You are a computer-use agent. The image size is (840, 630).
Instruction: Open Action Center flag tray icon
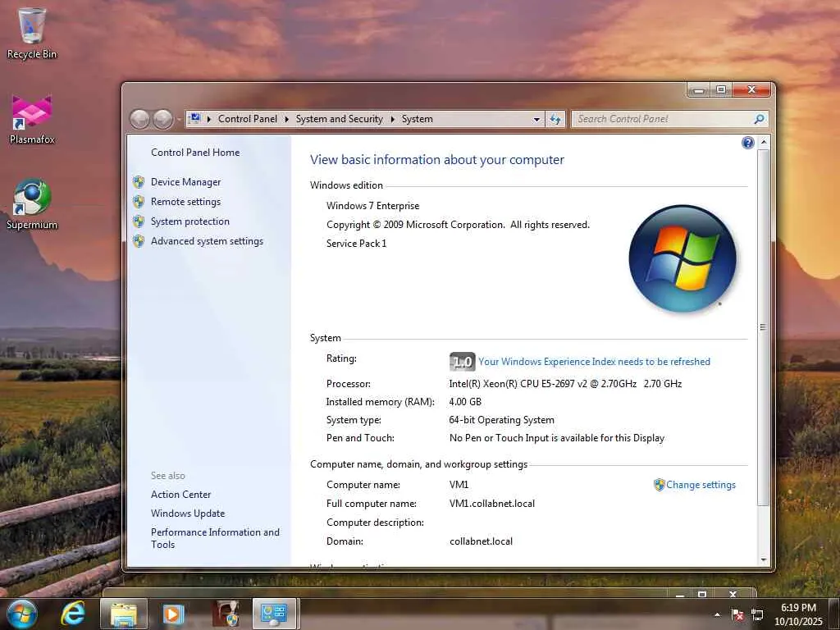coord(737,614)
